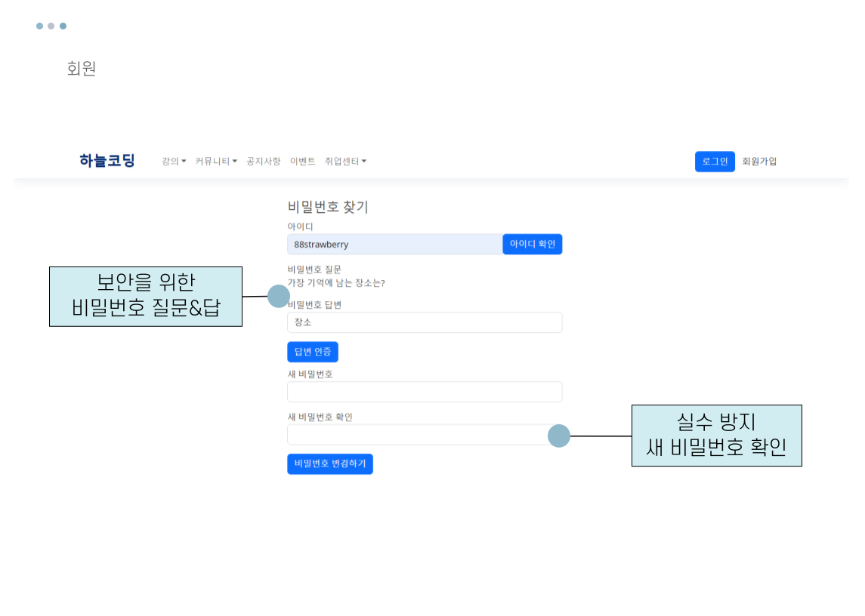Click the 비밀번호 답변 field containing 장소
The height and width of the screenshot is (616, 865).
click(x=424, y=322)
